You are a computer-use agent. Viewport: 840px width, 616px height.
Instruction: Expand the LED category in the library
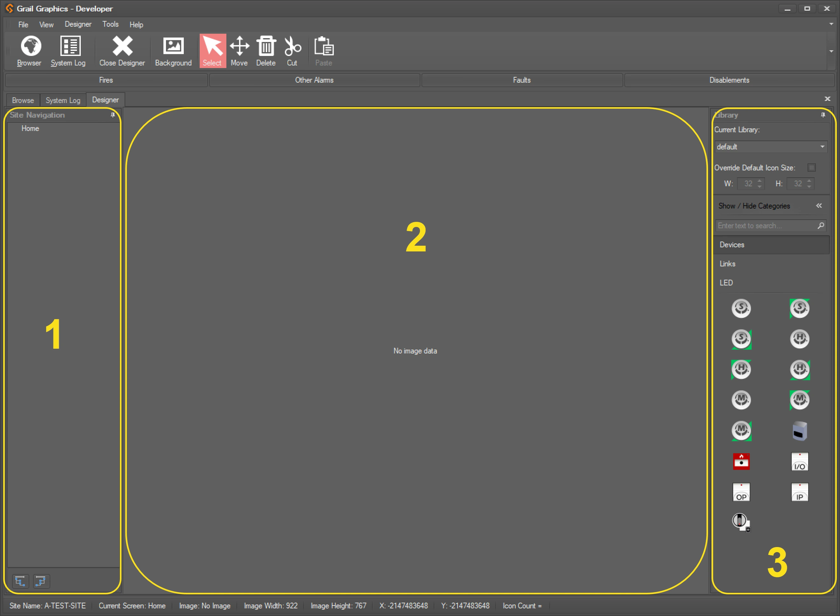(726, 283)
